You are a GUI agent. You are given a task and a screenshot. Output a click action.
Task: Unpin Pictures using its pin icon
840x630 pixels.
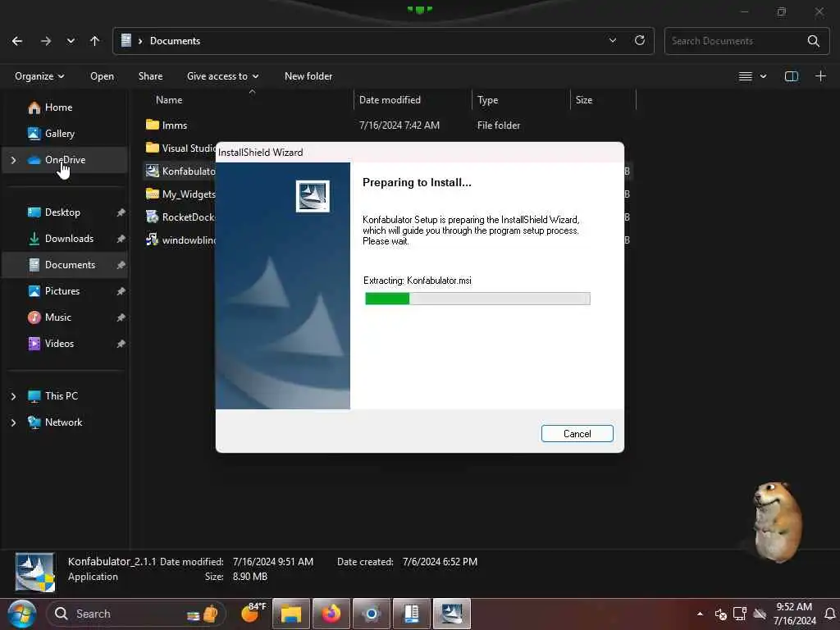click(x=121, y=291)
